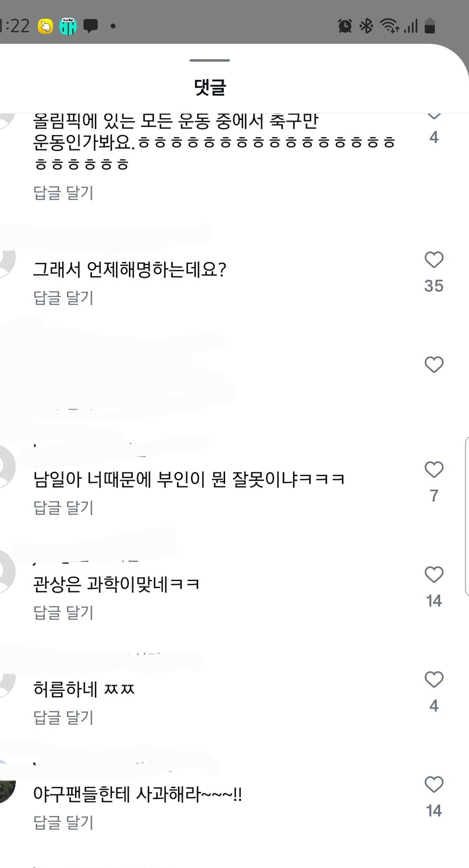Tap the cellular signal strength icon
The width and height of the screenshot is (469, 868).
tap(412, 26)
